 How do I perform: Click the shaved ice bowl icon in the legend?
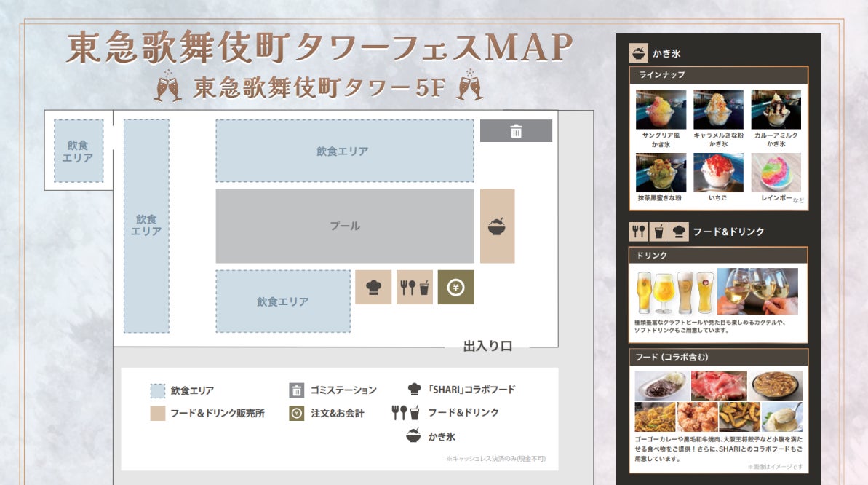click(413, 436)
